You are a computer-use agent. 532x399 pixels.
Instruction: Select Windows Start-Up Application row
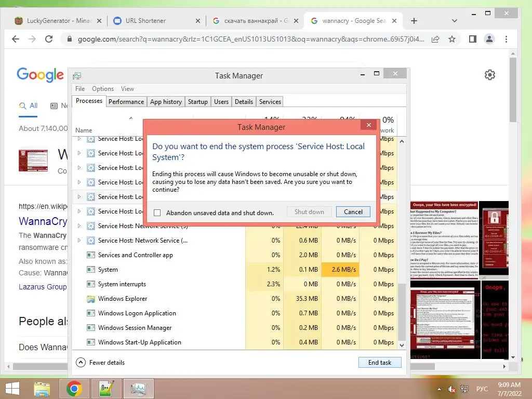(234, 342)
